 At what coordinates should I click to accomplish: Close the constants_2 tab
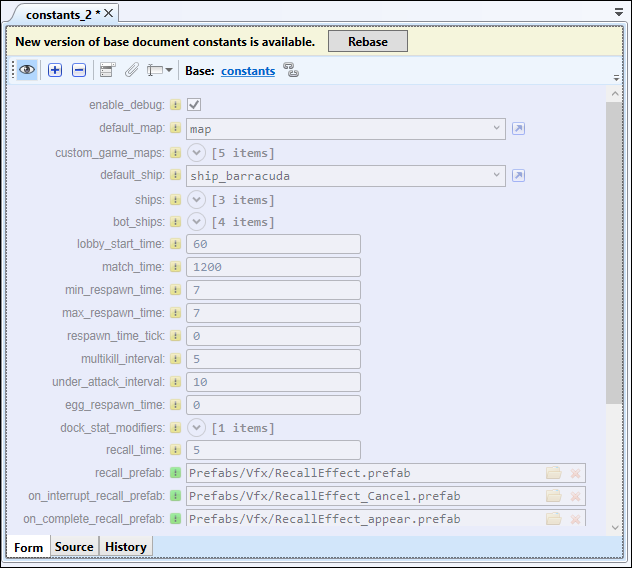tap(108, 13)
